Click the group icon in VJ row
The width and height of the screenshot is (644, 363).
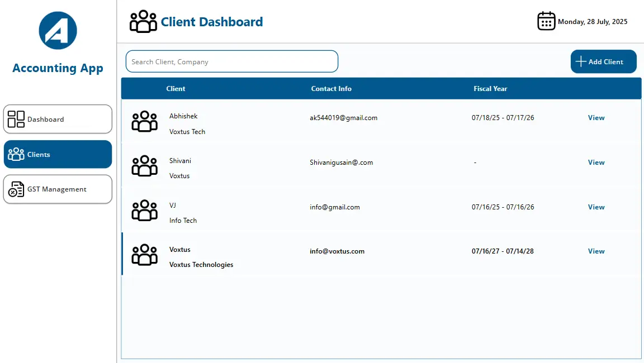point(145,211)
